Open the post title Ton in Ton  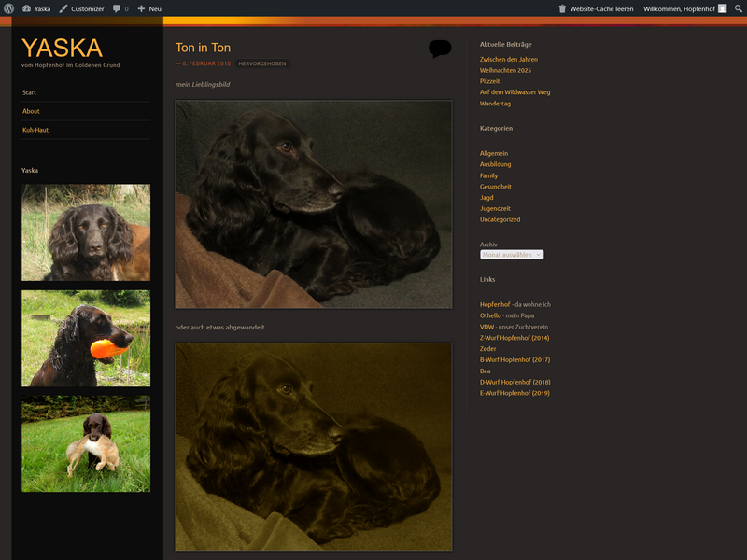coord(203,48)
